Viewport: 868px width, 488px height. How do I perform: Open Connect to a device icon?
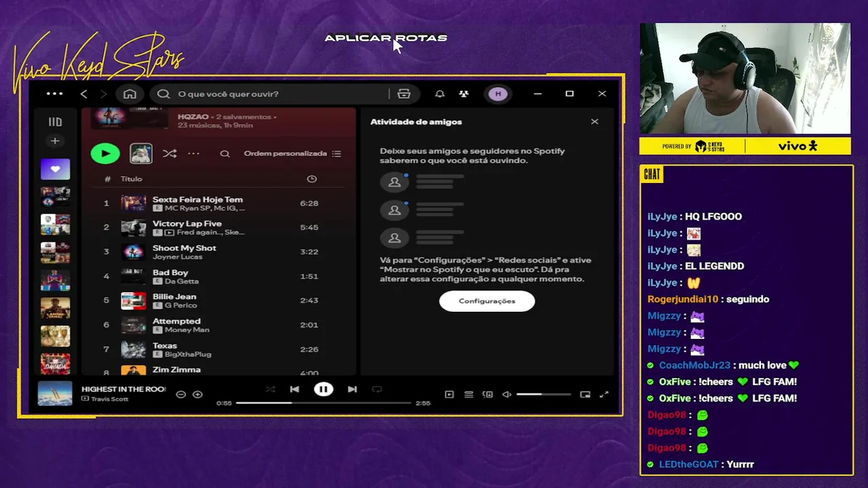pos(488,394)
